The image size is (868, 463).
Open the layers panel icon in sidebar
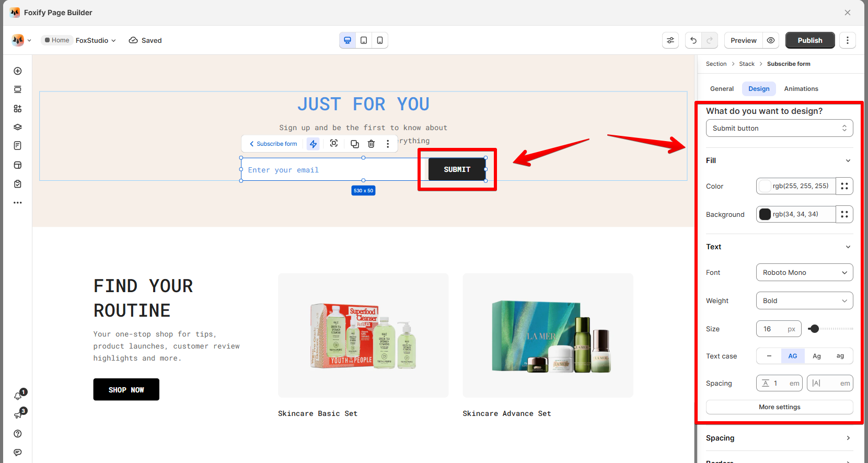tap(18, 127)
